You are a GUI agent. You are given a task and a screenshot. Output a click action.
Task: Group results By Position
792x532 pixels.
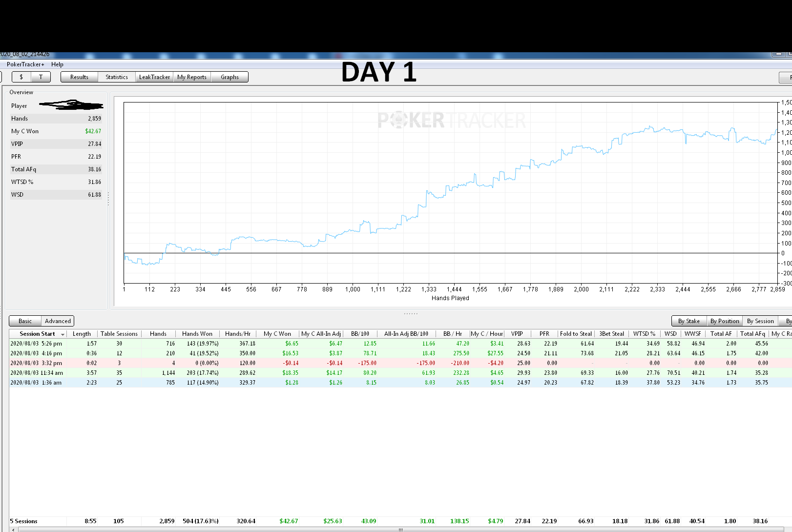point(725,321)
